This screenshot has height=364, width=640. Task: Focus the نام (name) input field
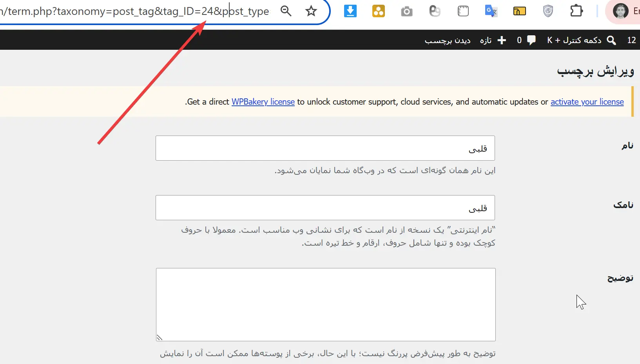click(x=325, y=148)
